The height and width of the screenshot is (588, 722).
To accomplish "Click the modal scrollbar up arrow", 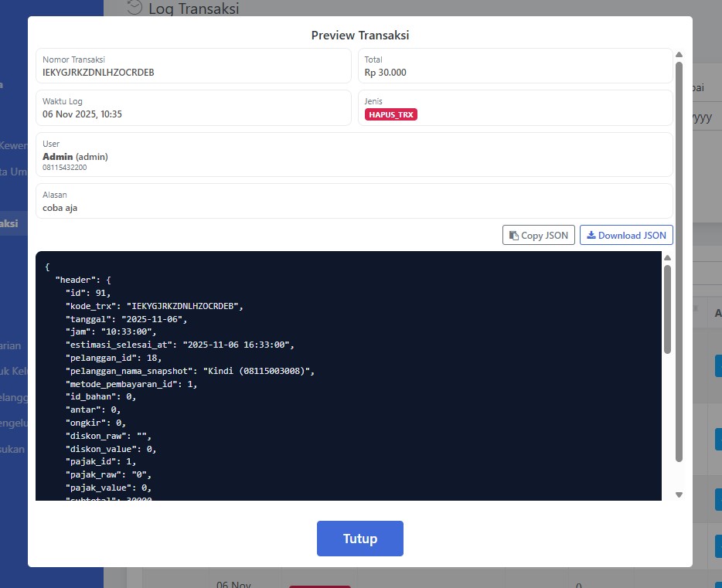I will pos(679,55).
